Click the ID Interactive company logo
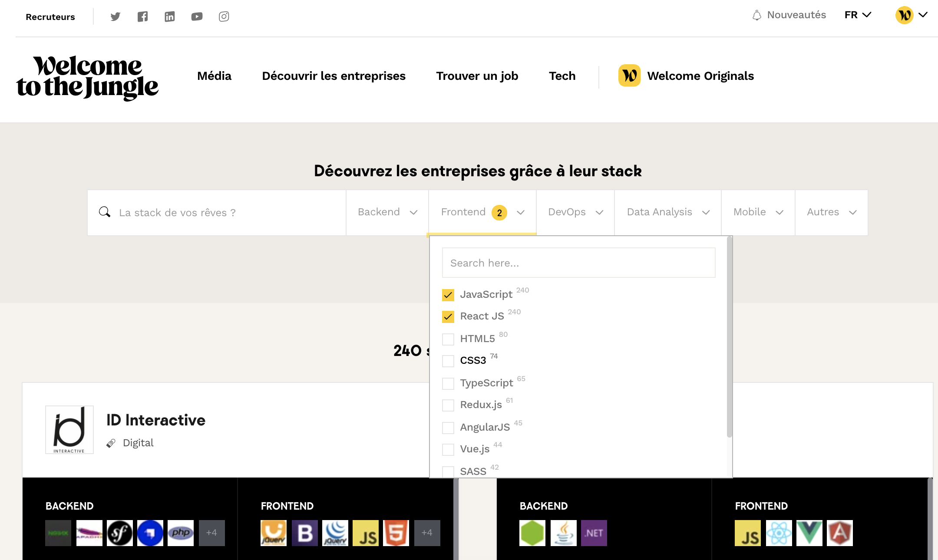This screenshot has width=938, height=560. point(69,430)
